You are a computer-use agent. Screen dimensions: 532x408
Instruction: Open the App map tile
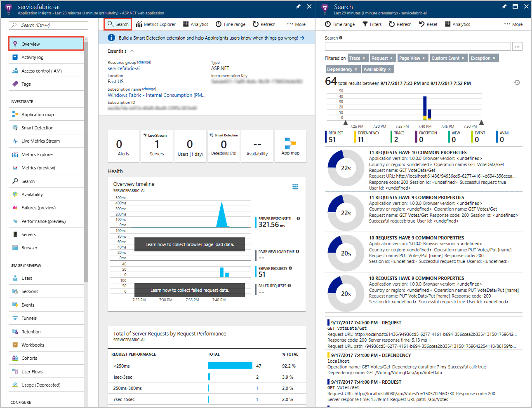pyautogui.click(x=290, y=146)
